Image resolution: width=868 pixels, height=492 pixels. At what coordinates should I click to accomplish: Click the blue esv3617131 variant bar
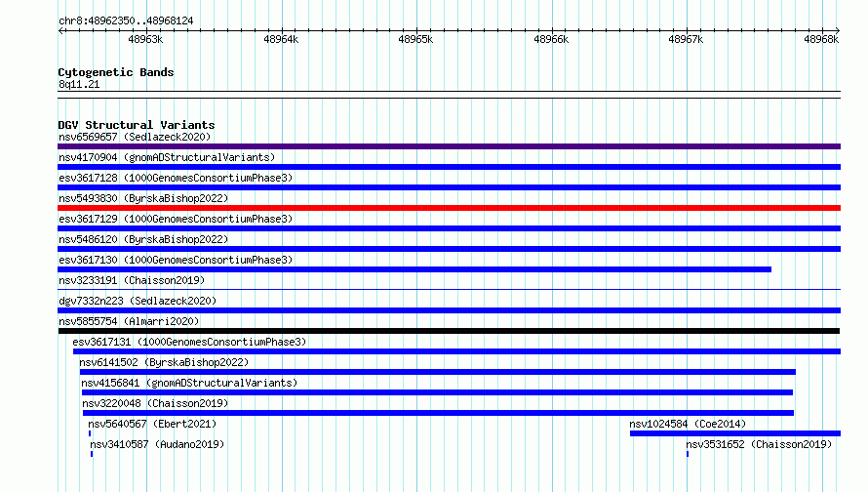tap(456, 351)
